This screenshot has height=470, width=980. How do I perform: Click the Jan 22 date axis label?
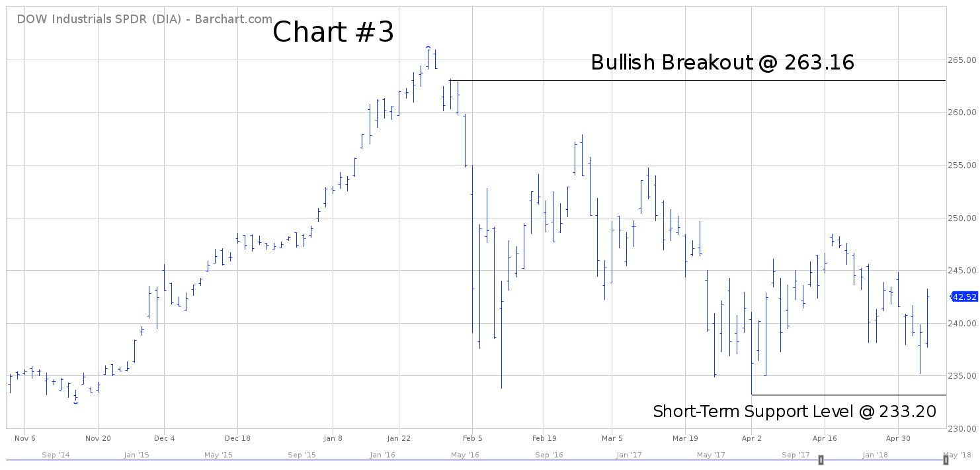[x=398, y=438]
